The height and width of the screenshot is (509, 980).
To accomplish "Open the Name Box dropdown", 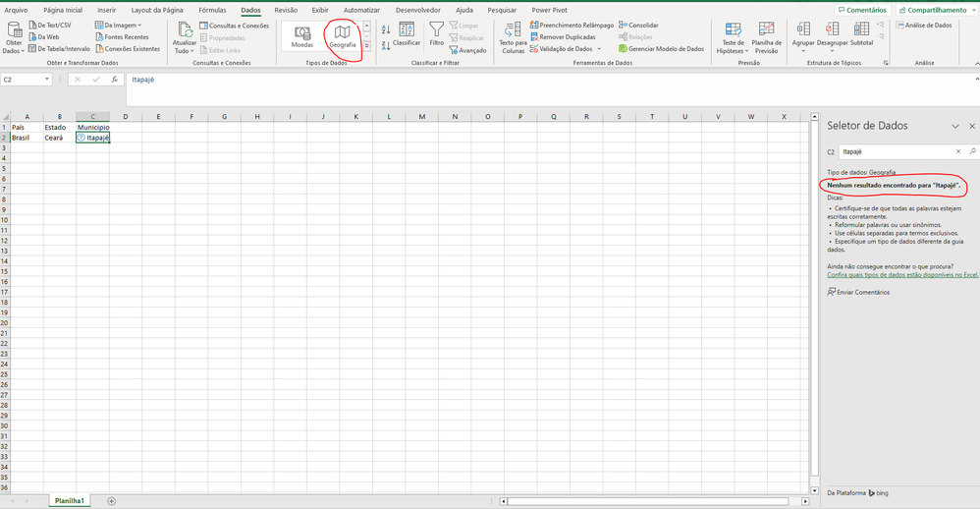I will (46, 80).
